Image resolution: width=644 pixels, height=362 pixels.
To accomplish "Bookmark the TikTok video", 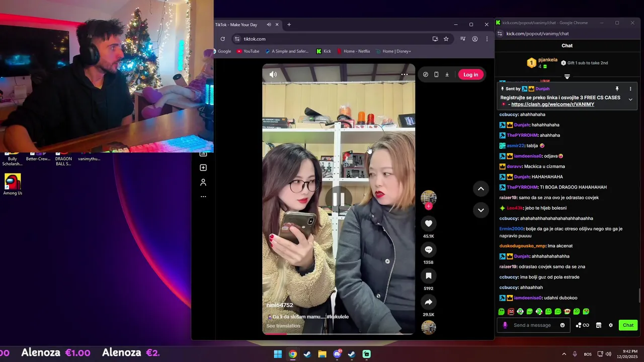I will (x=429, y=276).
